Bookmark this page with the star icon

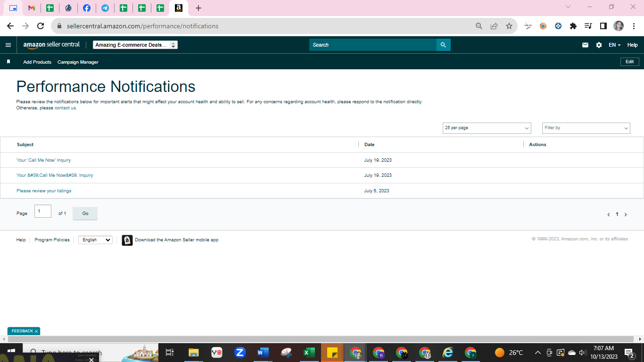pos(509,26)
